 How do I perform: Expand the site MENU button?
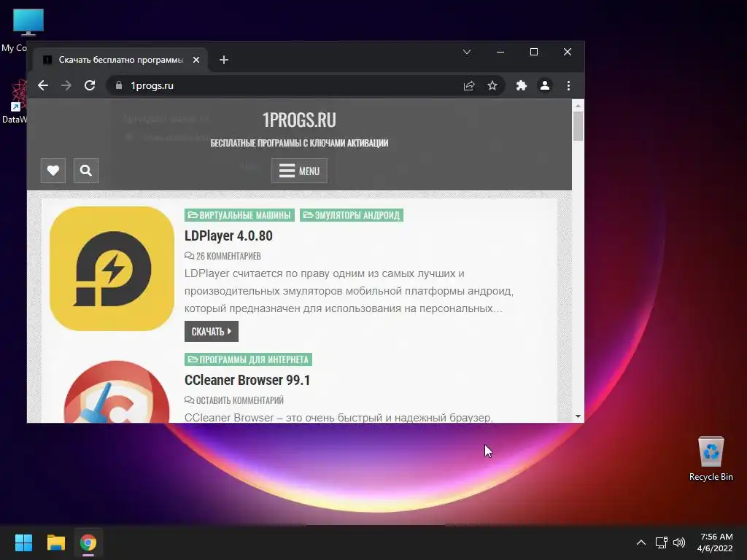tap(299, 171)
